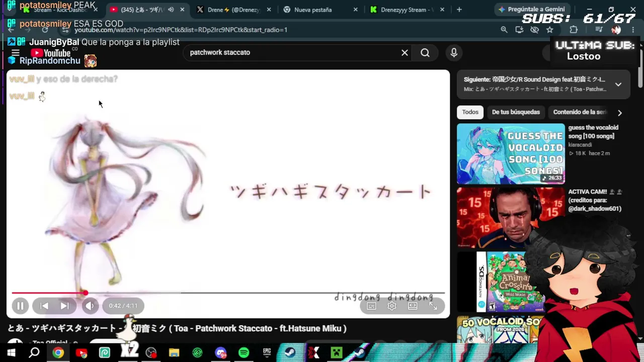The width and height of the screenshot is (644, 362).
Task: Reload the current page
Action: click(x=45, y=30)
